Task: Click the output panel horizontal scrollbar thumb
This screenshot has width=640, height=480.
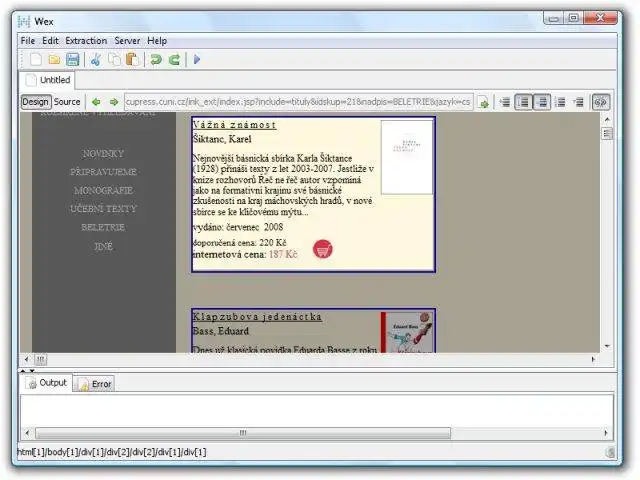Action: [243, 433]
